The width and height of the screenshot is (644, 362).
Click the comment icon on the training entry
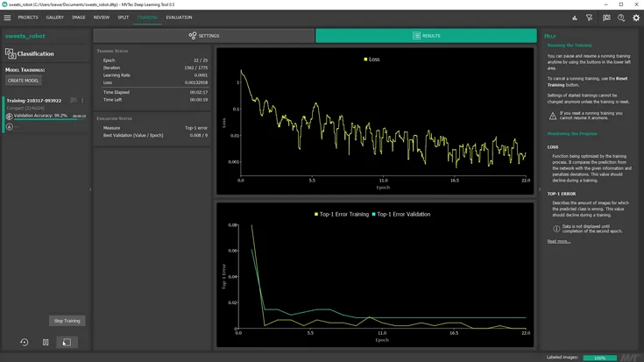pos(74,101)
